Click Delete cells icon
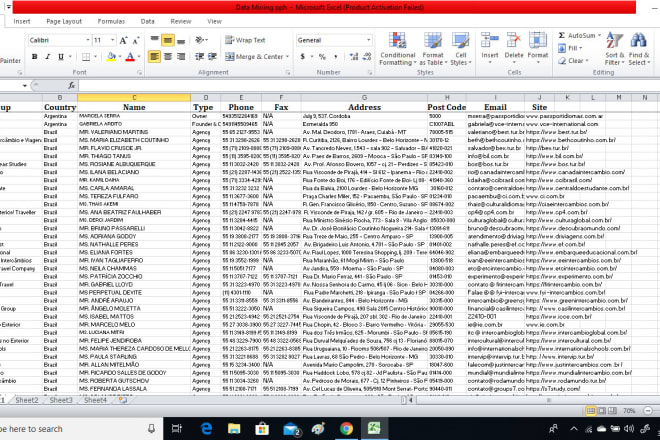 coord(514,40)
